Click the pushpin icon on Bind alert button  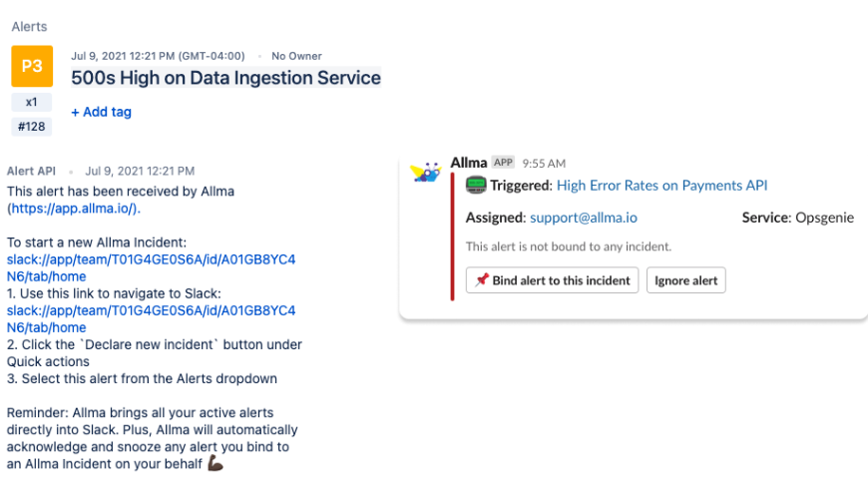tap(482, 280)
